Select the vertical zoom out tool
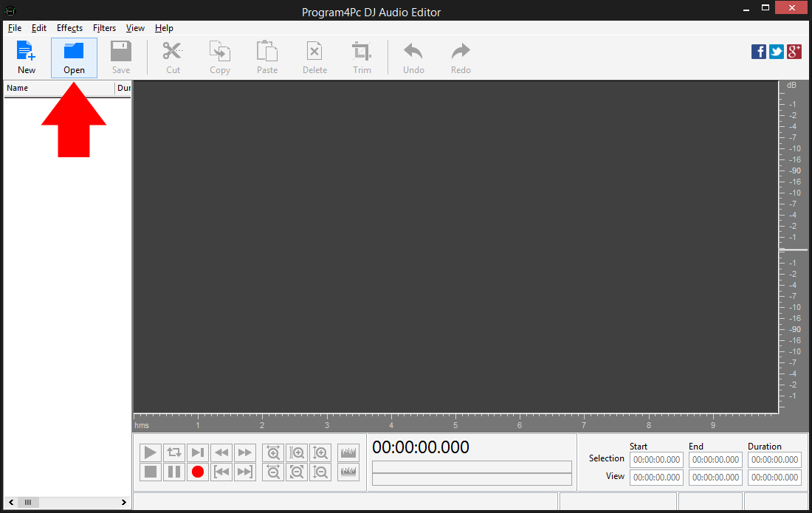The height and width of the screenshot is (513, 812). (x=320, y=472)
